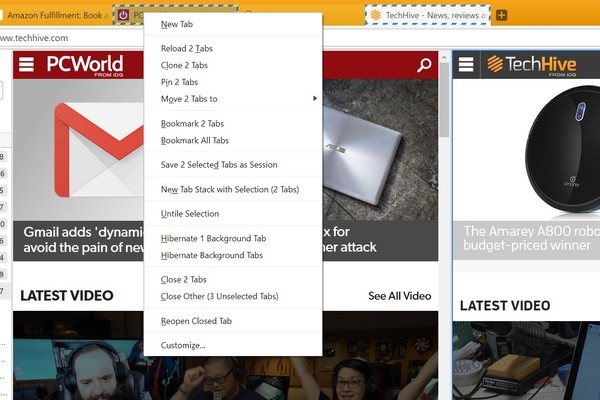Click the PCWorld search magnifier icon
Image resolution: width=600 pixels, height=400 pixels.
pyautogui.click(x=424, y=66)
